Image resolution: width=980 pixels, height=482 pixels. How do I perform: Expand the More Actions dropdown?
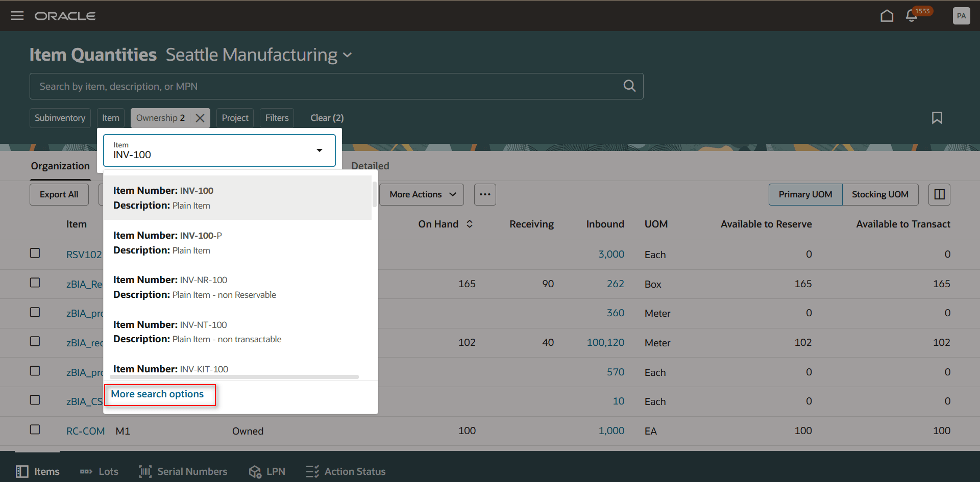pyautogui.click(x=422, y=194)
